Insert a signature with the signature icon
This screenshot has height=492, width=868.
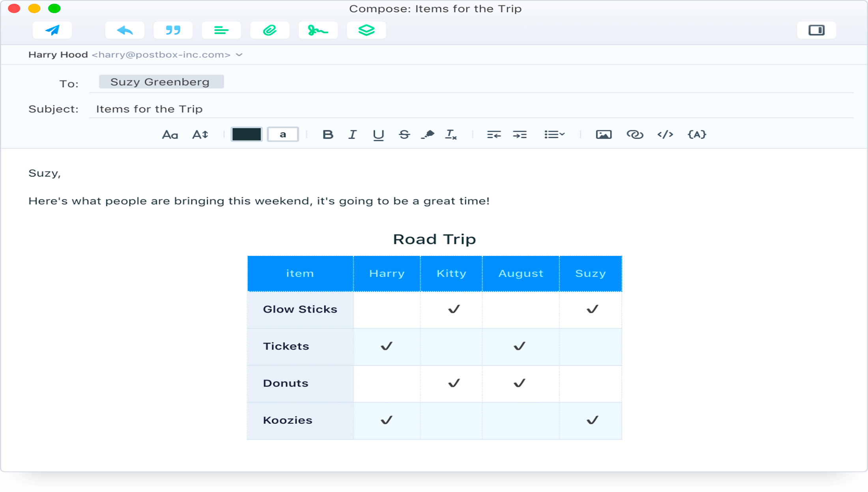[318, 30]
